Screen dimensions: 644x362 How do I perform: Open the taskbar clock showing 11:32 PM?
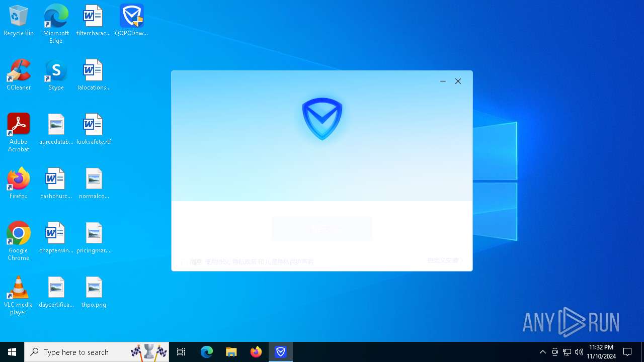[601, 352]
